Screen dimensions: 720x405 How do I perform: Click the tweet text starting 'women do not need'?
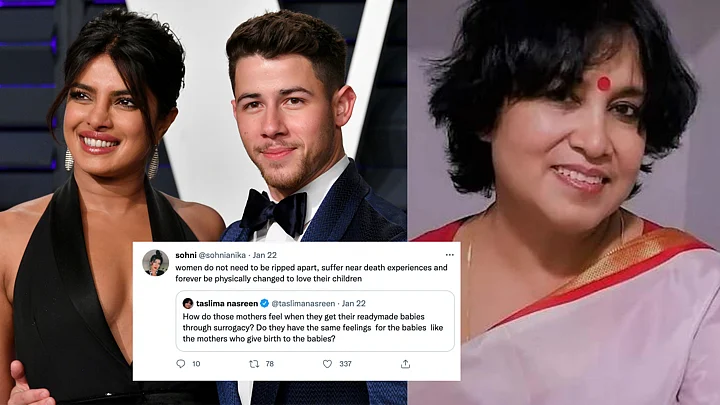[311, 273]
